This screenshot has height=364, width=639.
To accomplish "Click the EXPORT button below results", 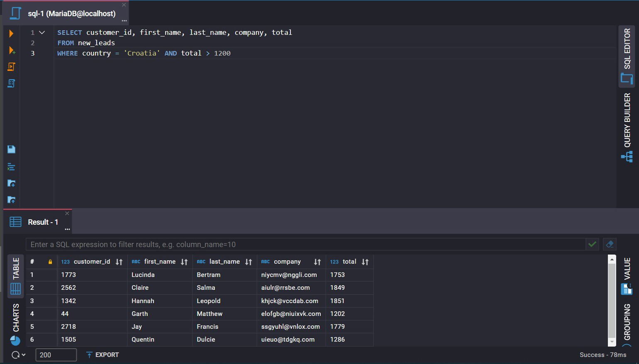I will point(102,355).
